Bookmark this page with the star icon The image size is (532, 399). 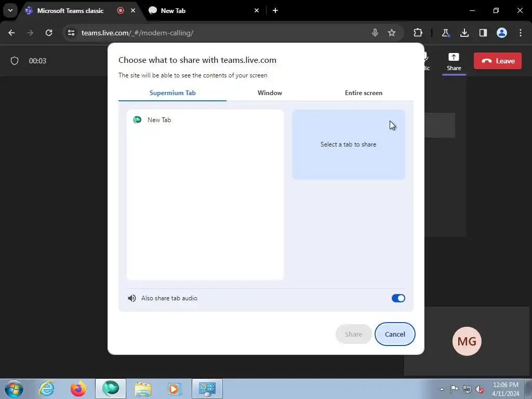392,33
